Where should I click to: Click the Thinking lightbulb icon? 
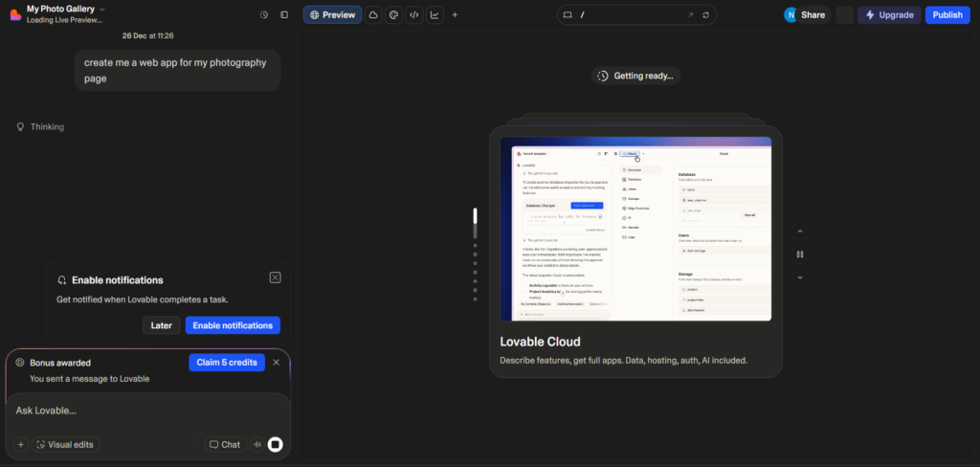point(20,127)
